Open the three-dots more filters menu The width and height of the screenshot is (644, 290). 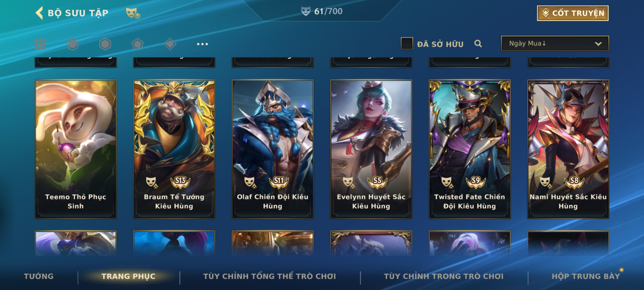click(x=202, y=44)
